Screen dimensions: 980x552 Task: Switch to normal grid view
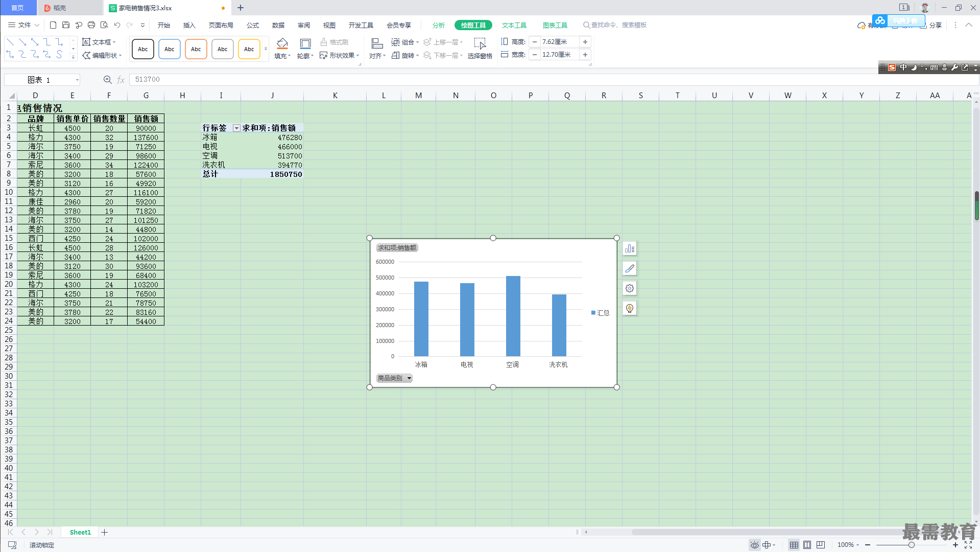point(794,545)
